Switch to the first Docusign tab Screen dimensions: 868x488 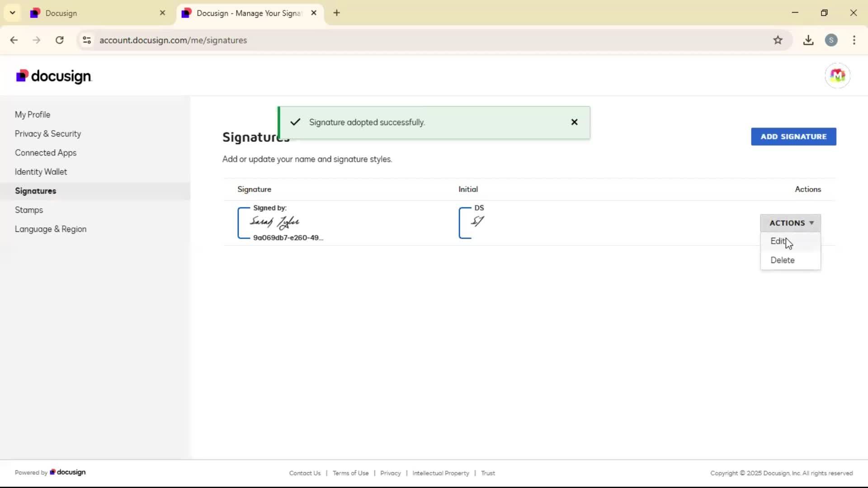click(x=99, y=13)
